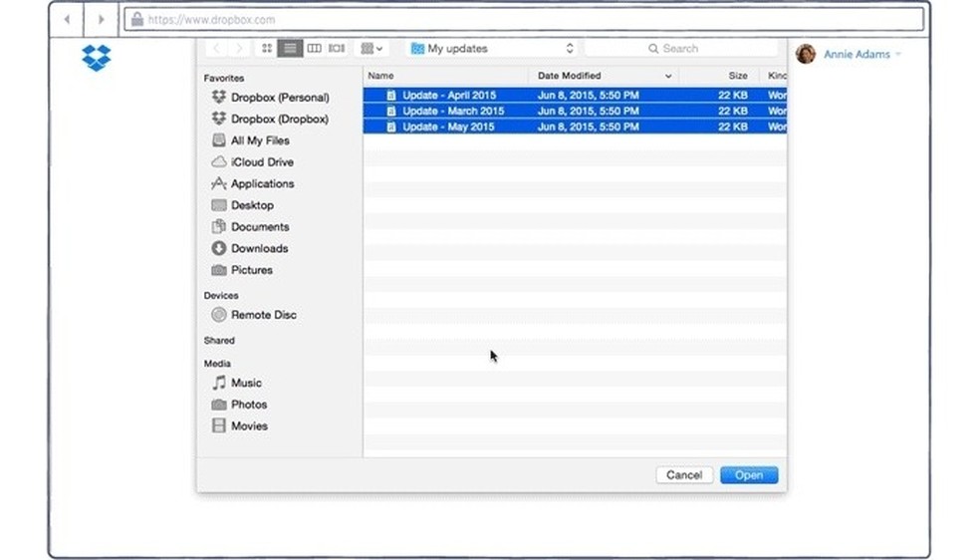Image resolution: width=980 pixels, height=560 pixels.
Task: Click the Dropbox logo icon
Action: pyautogui.click(x=97, y=58)
